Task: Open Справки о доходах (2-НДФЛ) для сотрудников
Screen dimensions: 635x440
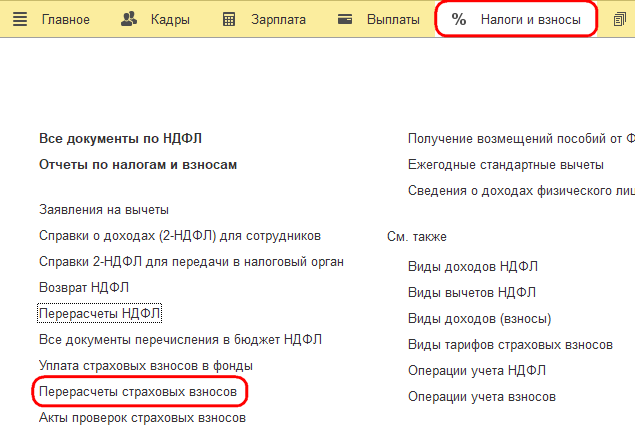Action: click(180, 236)
